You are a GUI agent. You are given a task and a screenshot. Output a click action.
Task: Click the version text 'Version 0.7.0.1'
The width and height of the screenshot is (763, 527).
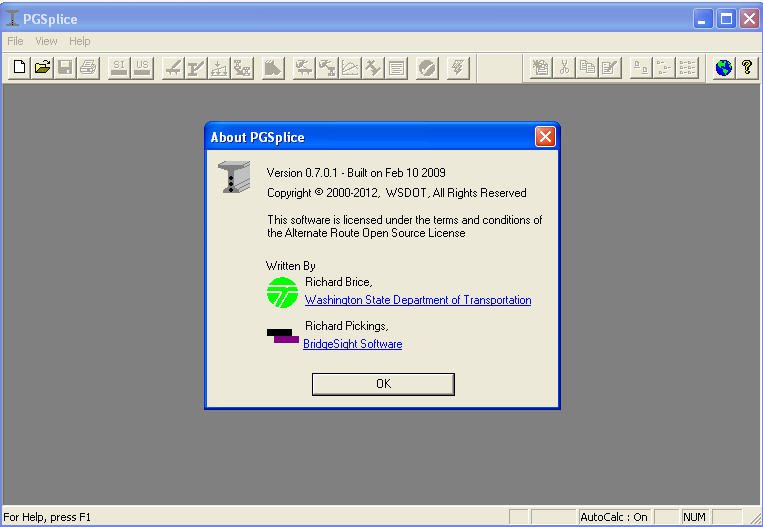pos(302,173)
